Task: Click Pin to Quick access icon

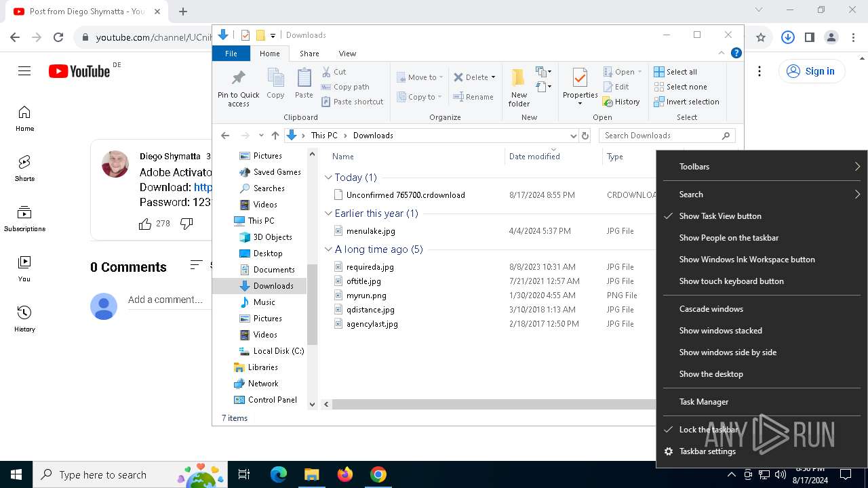Action: click(x=238, y=77)
